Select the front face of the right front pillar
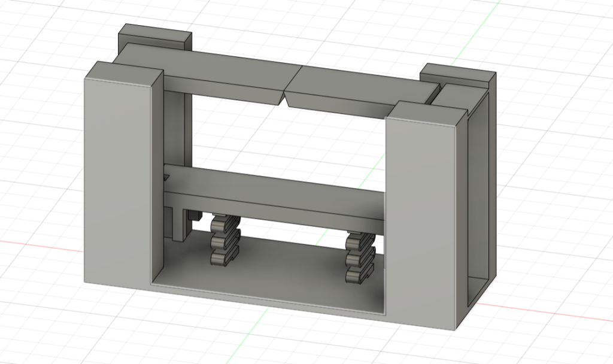 [x=420, y=223]
